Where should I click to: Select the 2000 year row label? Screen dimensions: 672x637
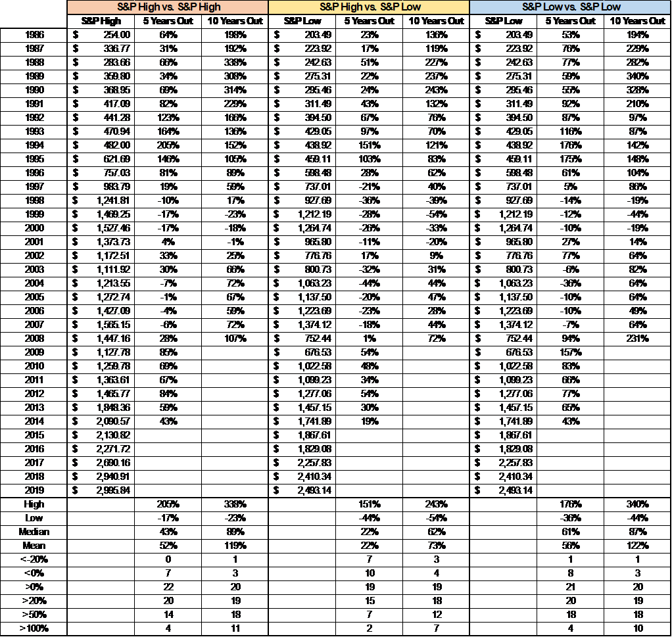pyautogui.click(x=34, y=227)
